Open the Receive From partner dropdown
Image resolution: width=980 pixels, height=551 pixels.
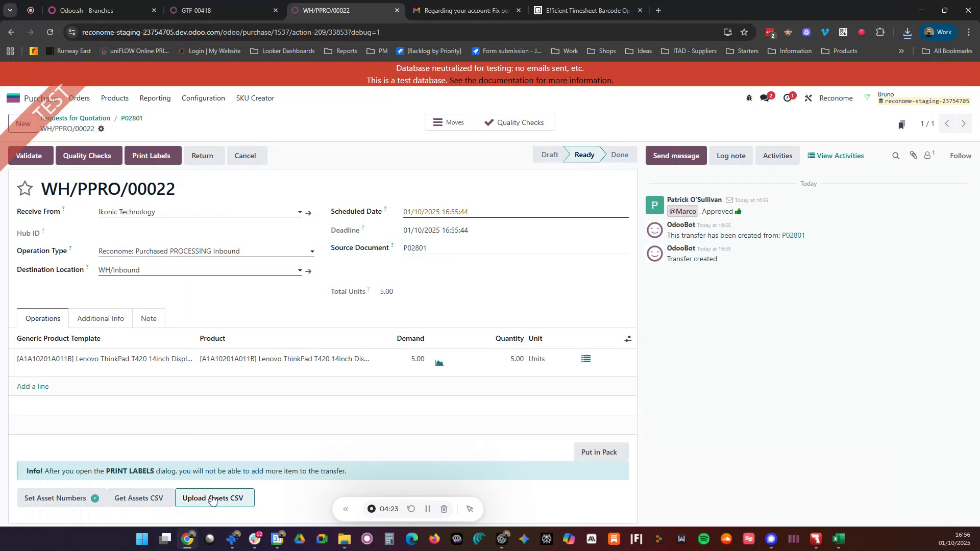click(300, 212)
